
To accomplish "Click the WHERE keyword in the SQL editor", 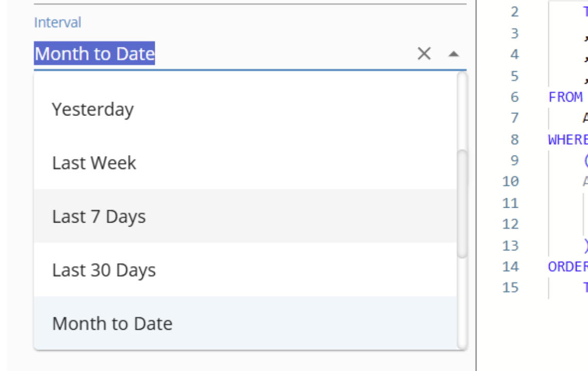I will click(567, 140).
